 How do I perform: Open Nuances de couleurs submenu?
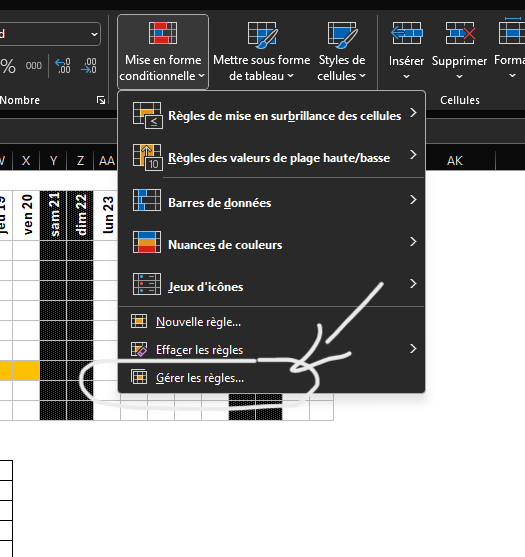point(272,244)
